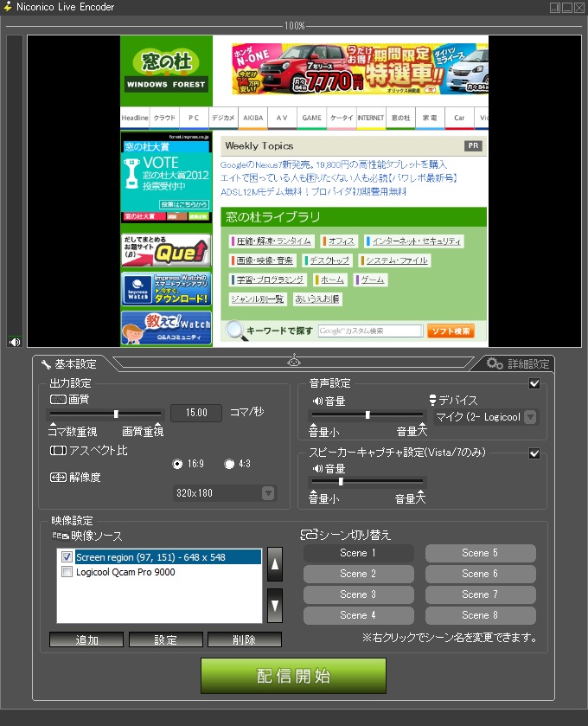This screenshot has height=726, width=588.
Task: Click the microphone デバイス icon
Action: [432, 400]
